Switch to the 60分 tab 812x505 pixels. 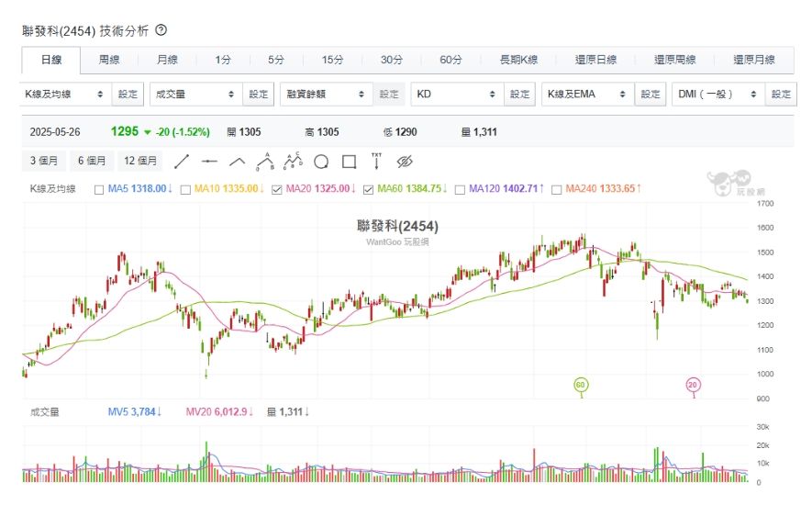pos(450,60)
